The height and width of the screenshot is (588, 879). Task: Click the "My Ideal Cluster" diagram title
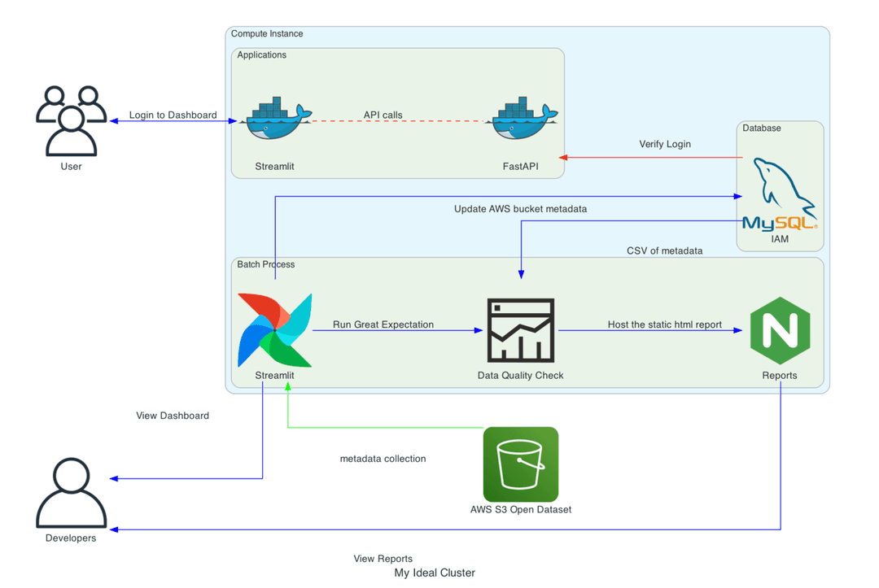(435, 573)
